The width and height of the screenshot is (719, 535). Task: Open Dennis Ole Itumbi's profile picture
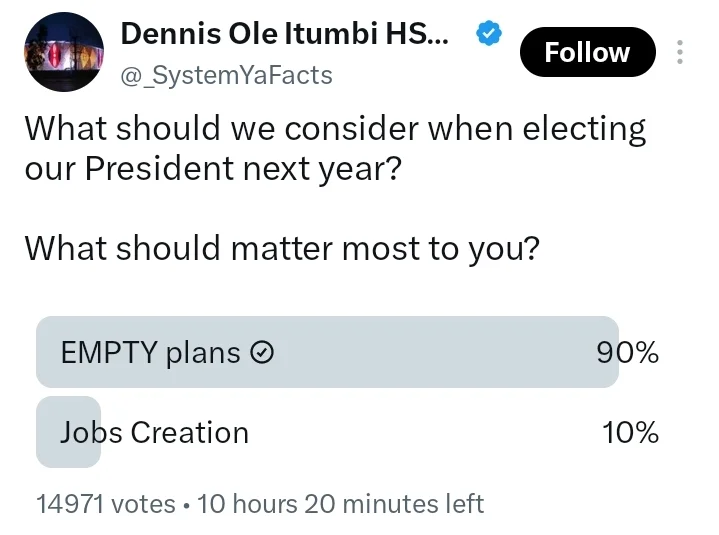tap(64, 52)
